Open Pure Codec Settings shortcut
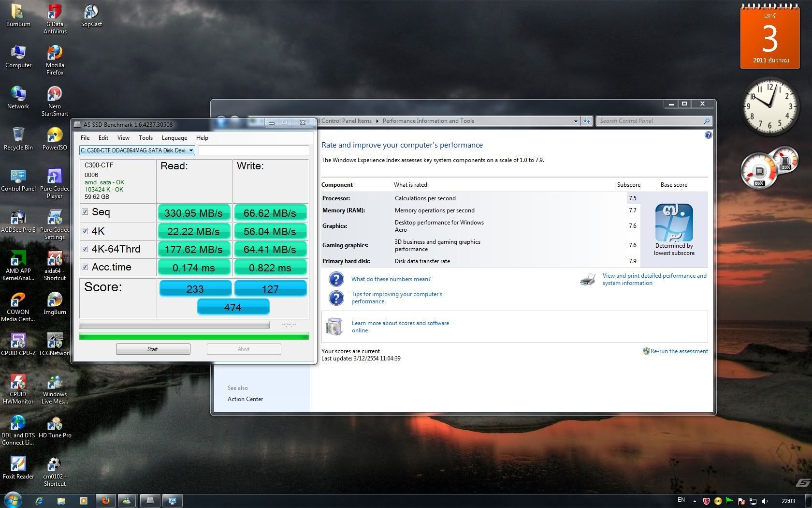 click(55, 224)
